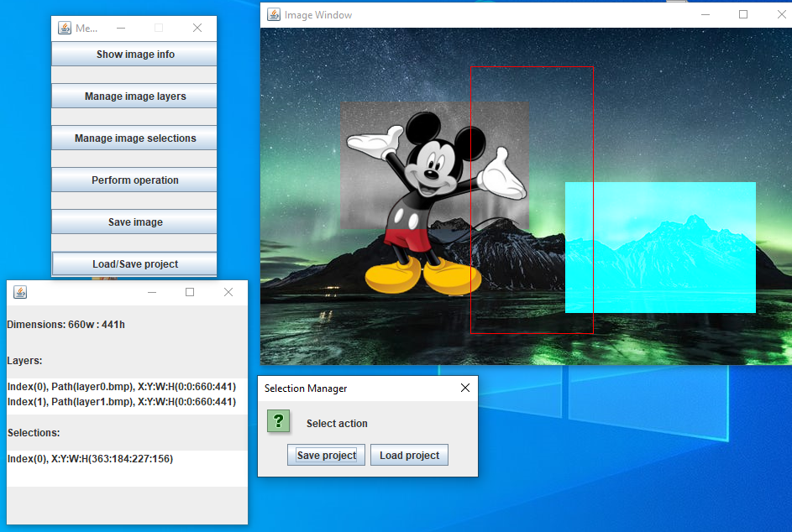Screen dimensions: 792x532
Task: Maximize the image info window
Action: [190, 292]
